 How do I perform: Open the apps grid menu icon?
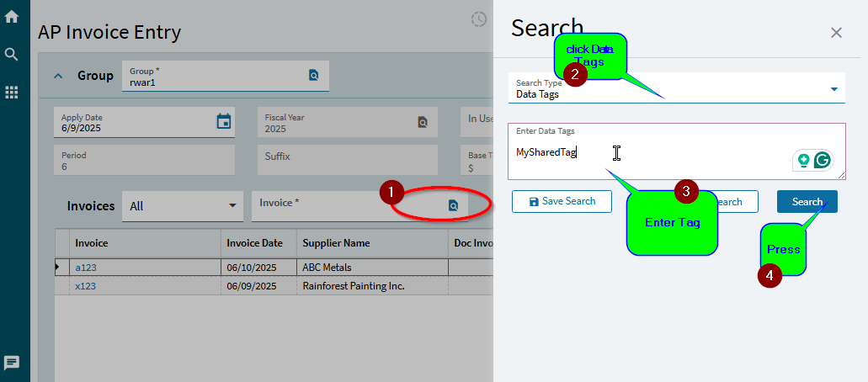point(12,93)
